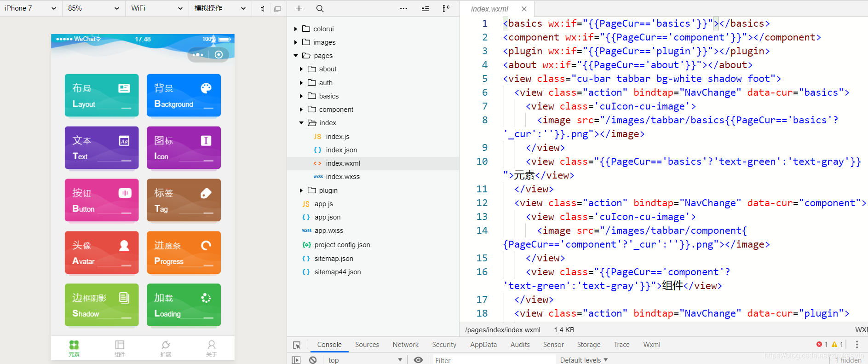868x364 pixels.
Task: Tap the 组件 tabbar icon in simulator
Action: point(120,348)
